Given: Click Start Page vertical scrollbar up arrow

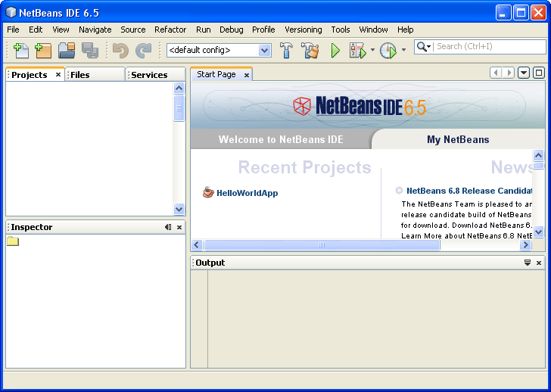Looking at the screenshot, I should coord(538,155).
